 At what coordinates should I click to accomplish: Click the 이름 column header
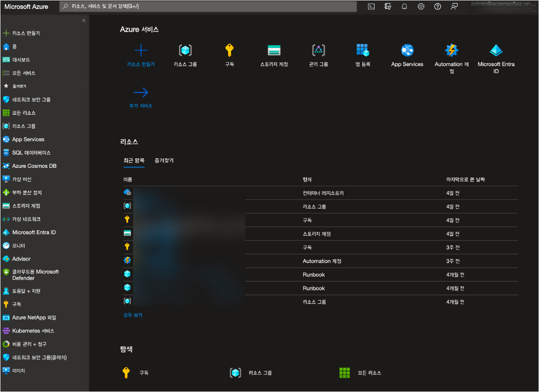click(128, 179)
